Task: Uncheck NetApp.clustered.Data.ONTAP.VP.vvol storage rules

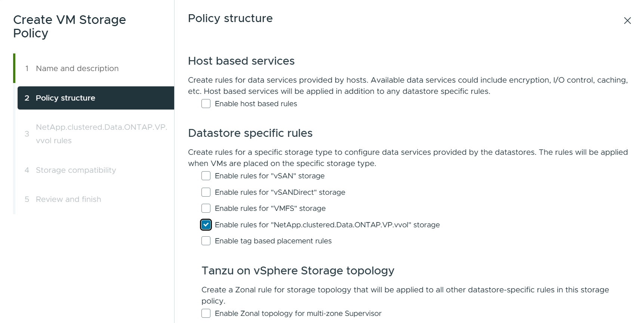Action: pos(206,225)
